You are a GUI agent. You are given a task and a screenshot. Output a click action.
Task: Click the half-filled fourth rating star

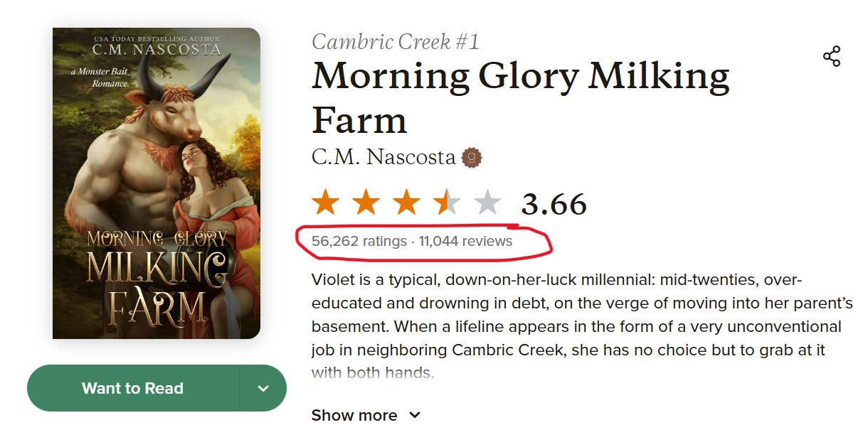coord(447,203)
